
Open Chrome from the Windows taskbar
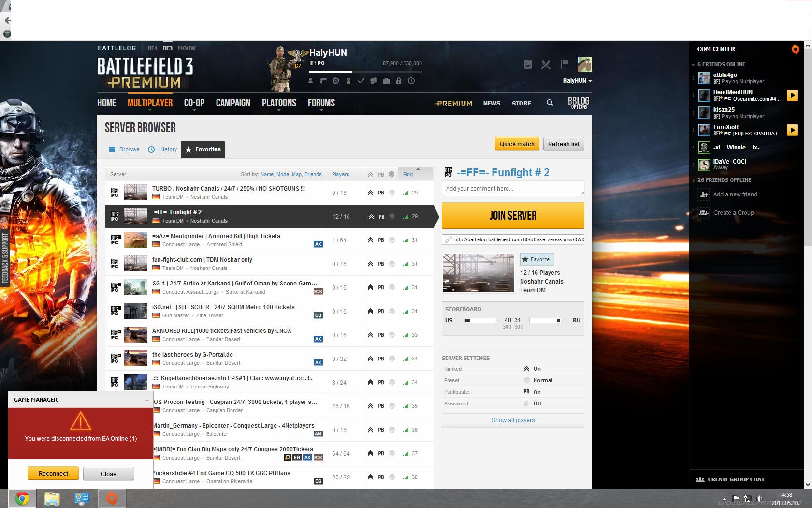pyautogui.click(x=22, y=498)
